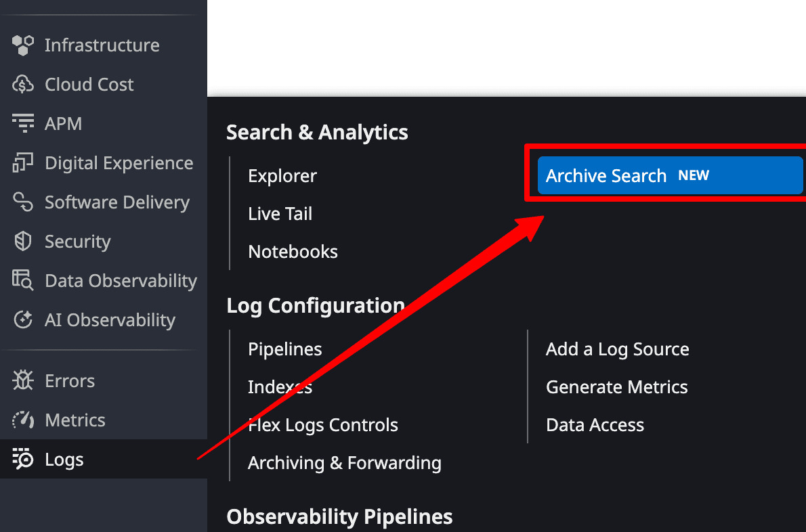Open the Data Observability icon

point(22,280)
